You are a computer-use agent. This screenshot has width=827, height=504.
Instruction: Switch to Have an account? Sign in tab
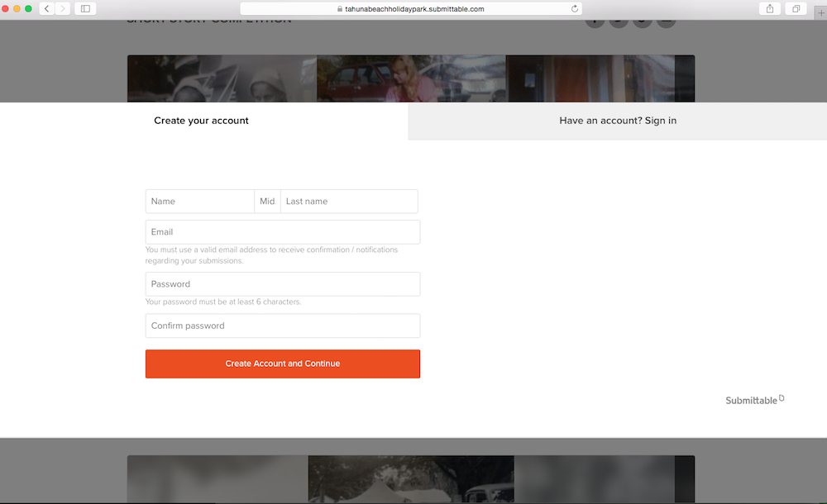617,121
